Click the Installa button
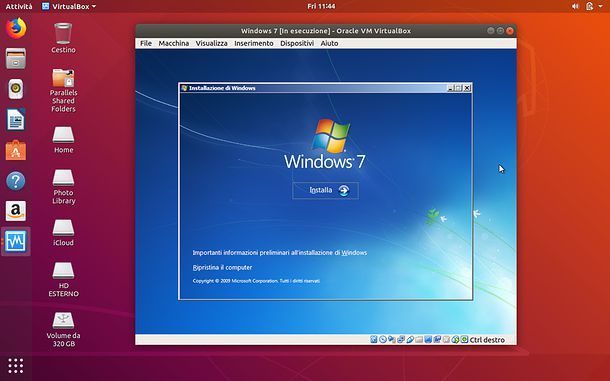The width and height of the screenshot is (610, 381). (326, 190)
